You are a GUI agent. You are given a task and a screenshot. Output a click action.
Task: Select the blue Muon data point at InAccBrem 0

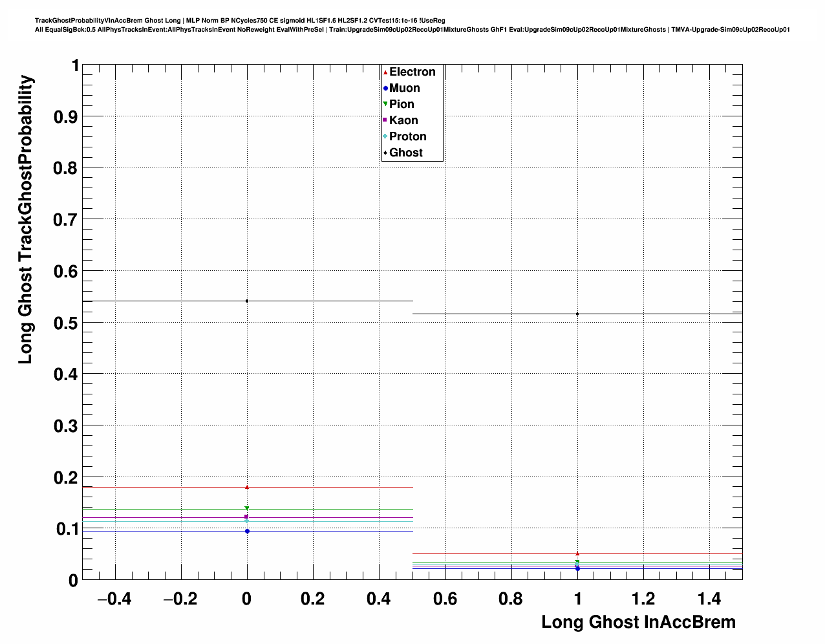point(247,531)
